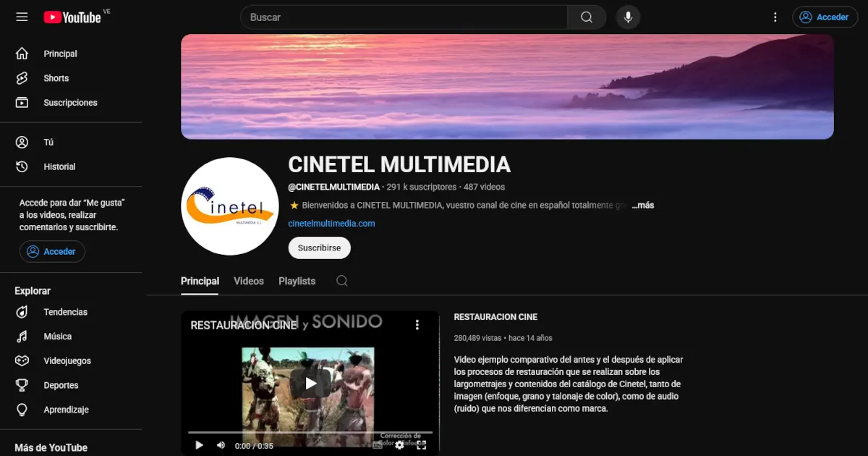Open the top-right three-dot settings menu
The width and height of the screenshot is (868, 456).
(x=775, y=17)
